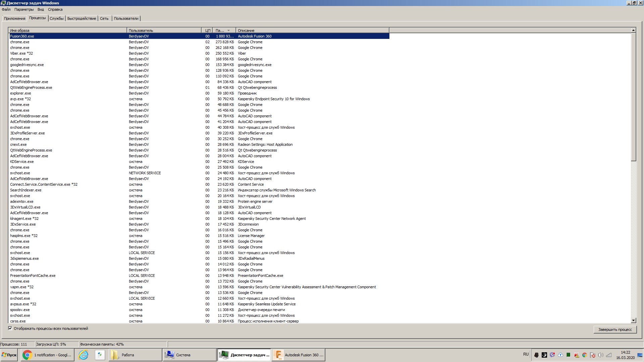Click the RU language indicator
Viewport: 644px width, 362px height.
click(526, 354)
